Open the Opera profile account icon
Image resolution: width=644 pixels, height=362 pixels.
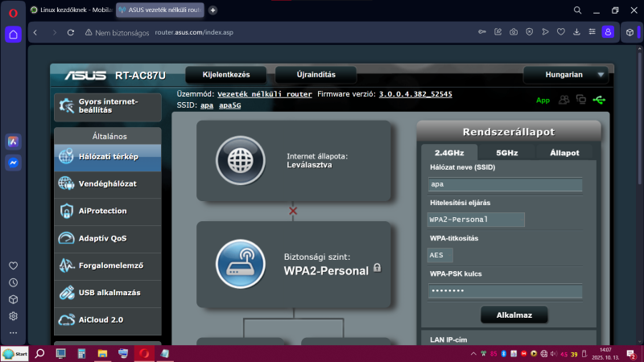tap(608, 32)
